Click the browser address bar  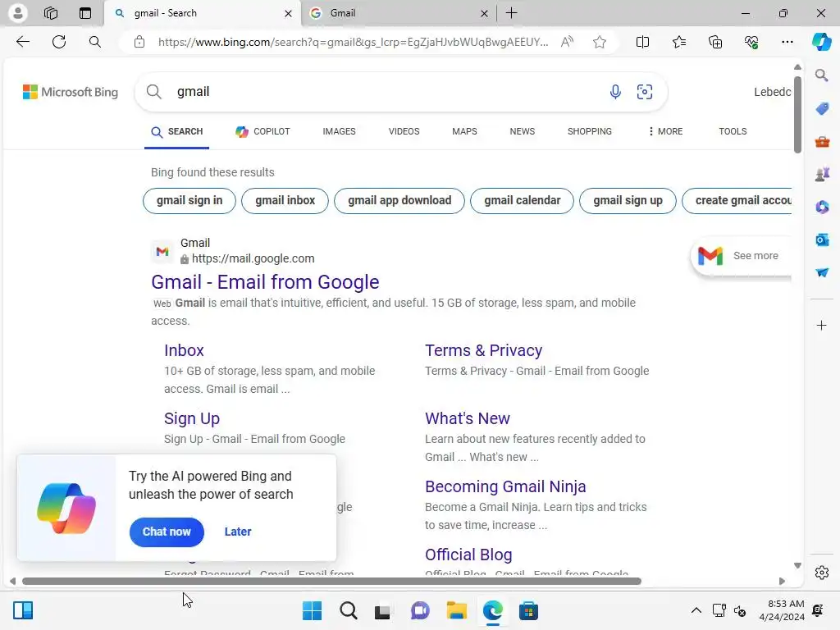(353, 42)
